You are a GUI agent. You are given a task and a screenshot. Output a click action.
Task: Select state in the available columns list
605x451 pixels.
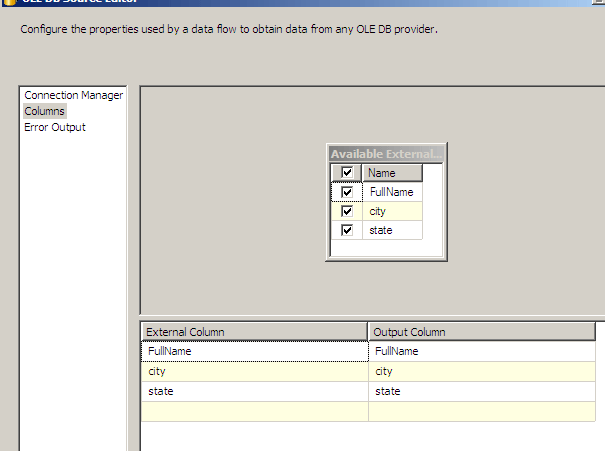(392, 230)
